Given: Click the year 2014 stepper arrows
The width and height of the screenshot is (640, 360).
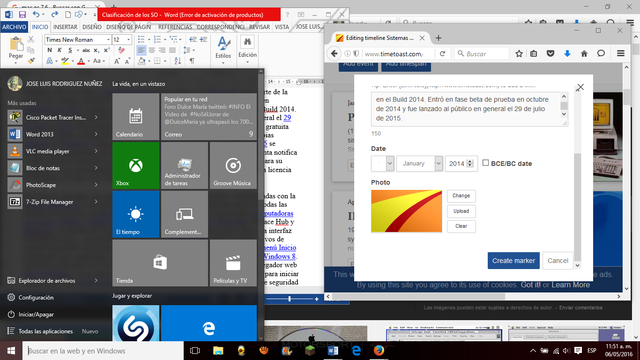Looking at the screenshot, I should [470, 163].
